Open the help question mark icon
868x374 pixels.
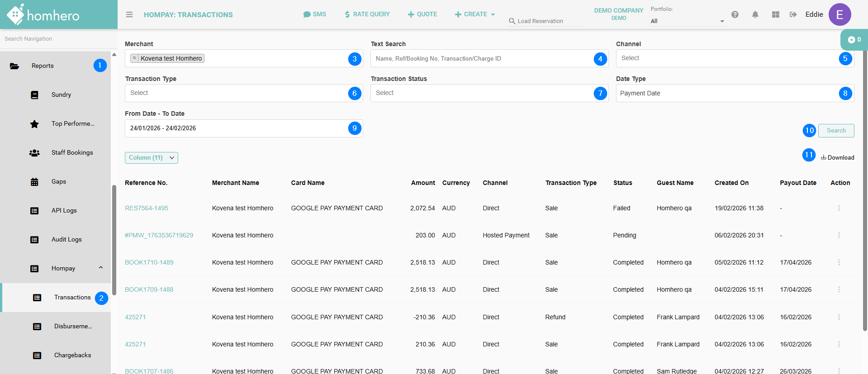(735, 14)
